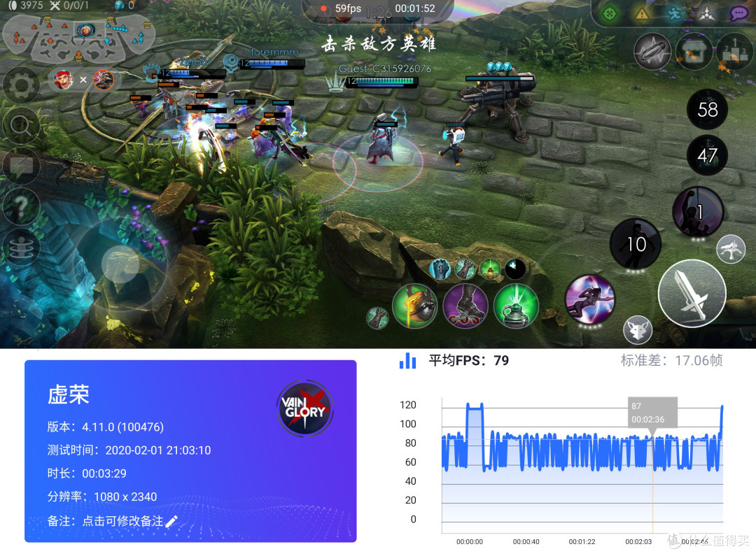Open the minimap in top left

coord(78,38)
